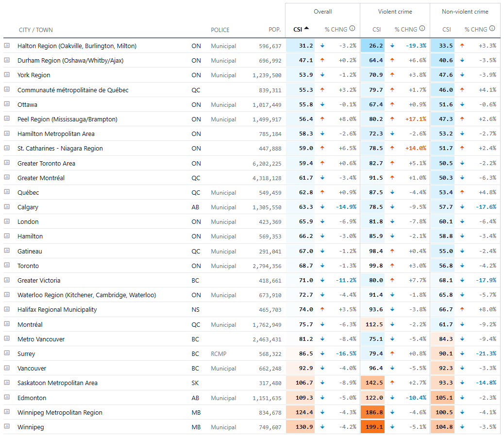The height and width of the screenshot is (438, 504).
Task: Click the info icon beside Overall % CHNG
Action: 353,28
